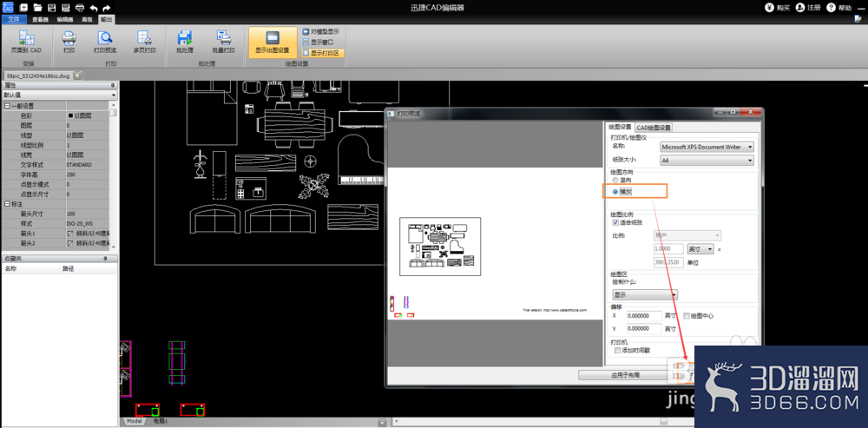This screenshot has width=868, height=428.
Task: Select the 输出 output ribbon tab
Action: [106, 19]
